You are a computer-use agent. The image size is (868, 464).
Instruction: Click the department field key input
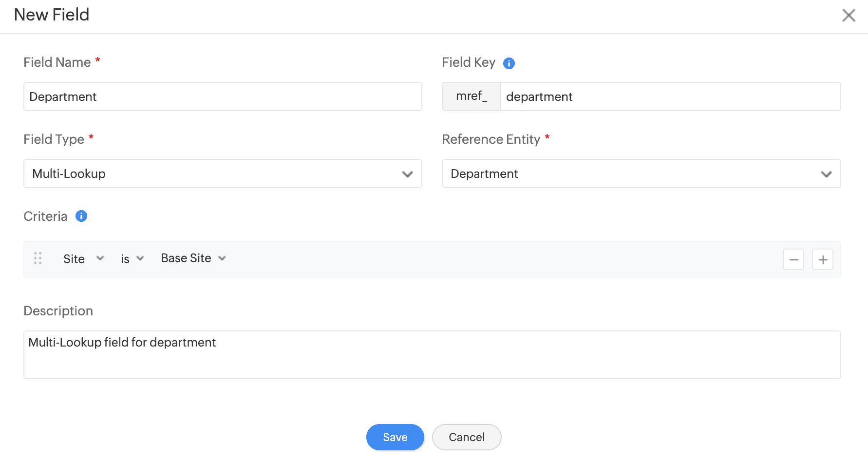[670, 97]
